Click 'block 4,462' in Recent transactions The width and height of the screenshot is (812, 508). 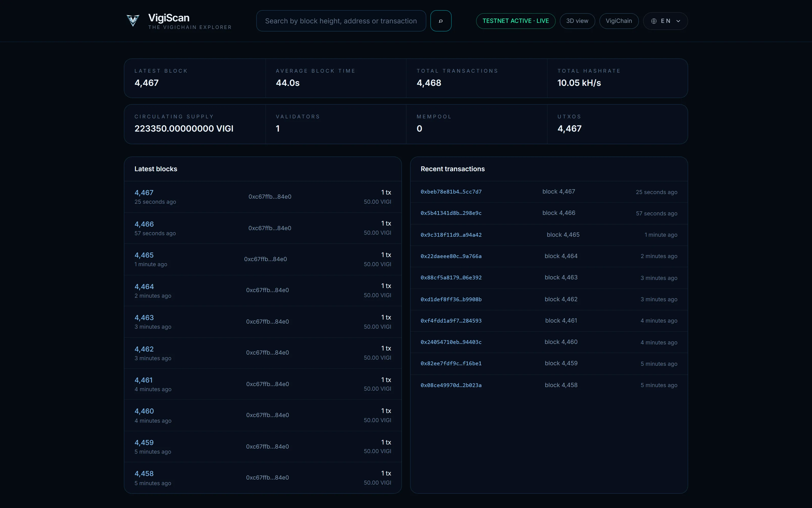(561, 299)
